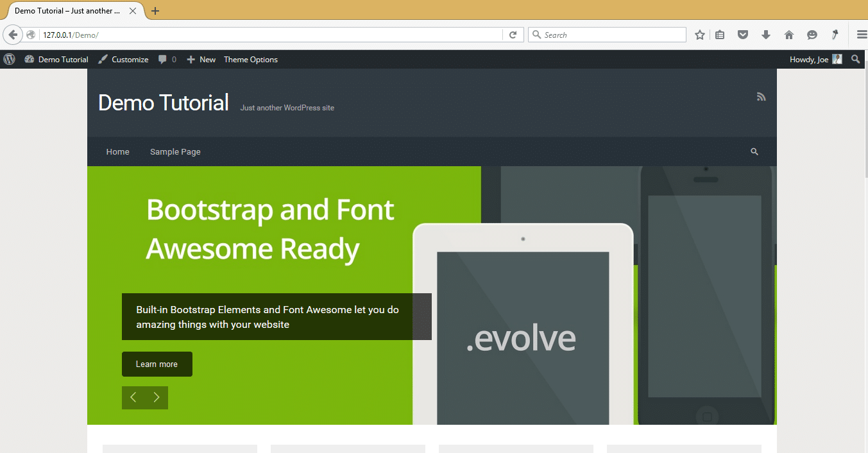Viewport: 868px width, 453px height.
Task: Go to Home in the site navigation
Action: coord(118,152)
